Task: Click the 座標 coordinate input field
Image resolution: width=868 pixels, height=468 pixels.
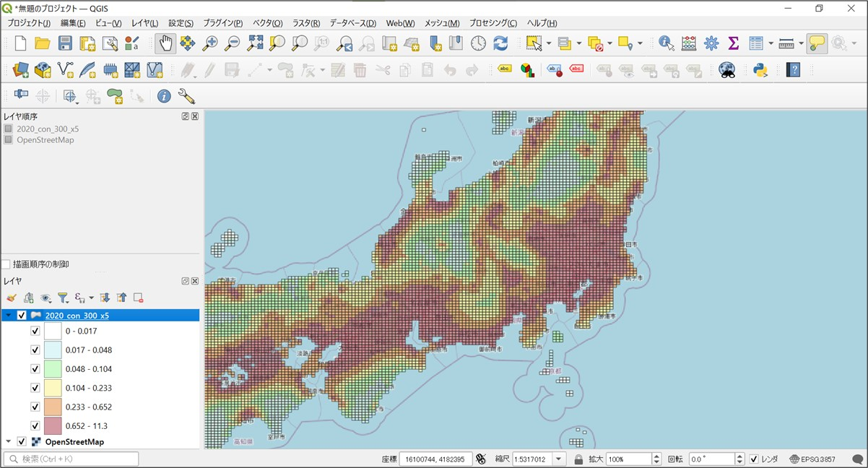Action: point(435,459)
